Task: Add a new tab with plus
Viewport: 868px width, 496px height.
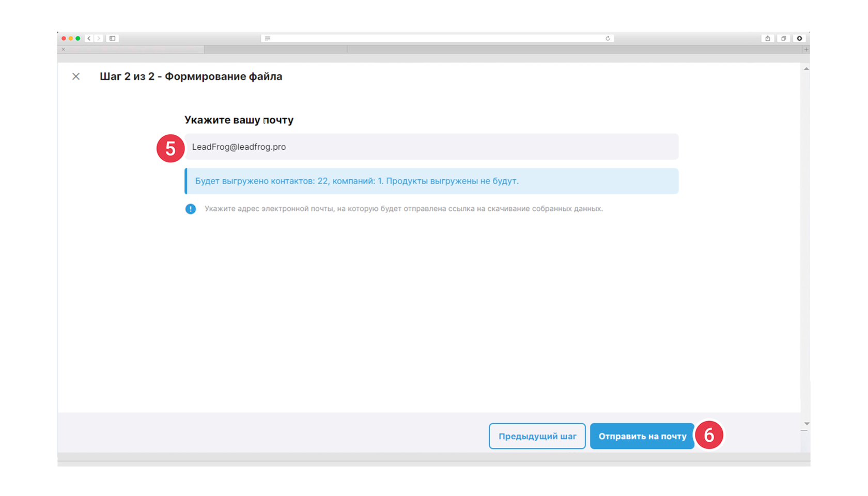Action: point(806,50)
